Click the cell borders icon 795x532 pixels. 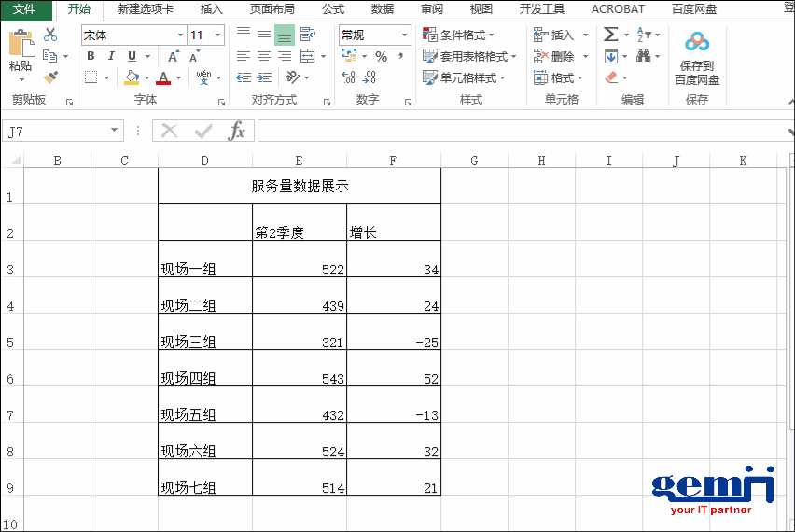pyautogui.click(x=91, y=77)
